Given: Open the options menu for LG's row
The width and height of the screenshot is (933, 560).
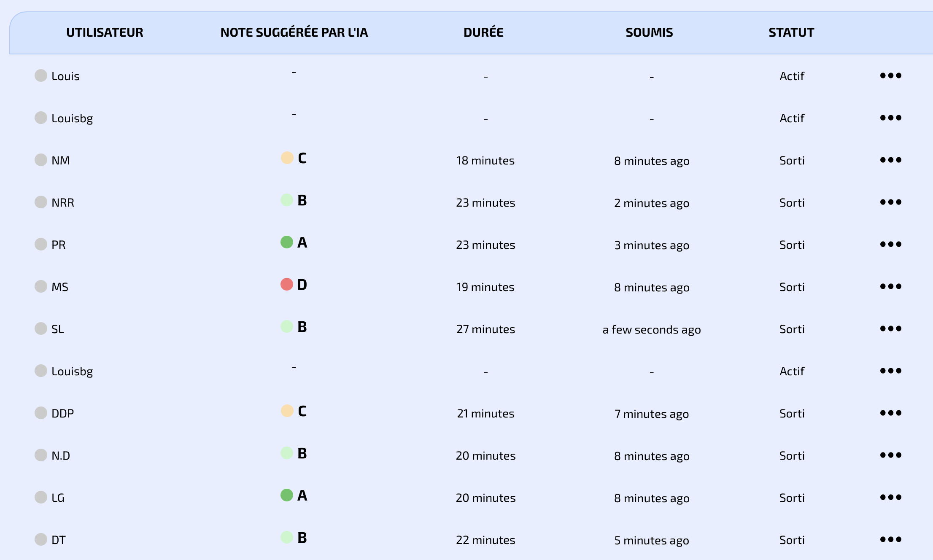Looking at the screenshot, I should click(890, 498).
